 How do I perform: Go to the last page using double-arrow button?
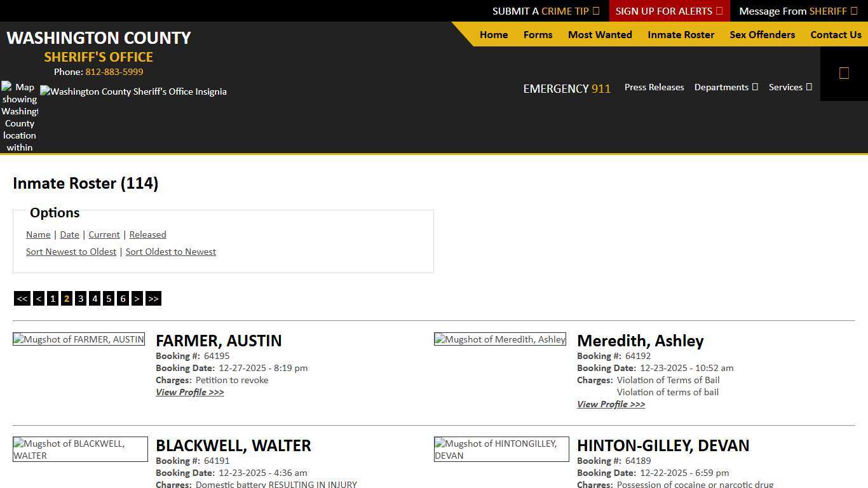(153, 298)
